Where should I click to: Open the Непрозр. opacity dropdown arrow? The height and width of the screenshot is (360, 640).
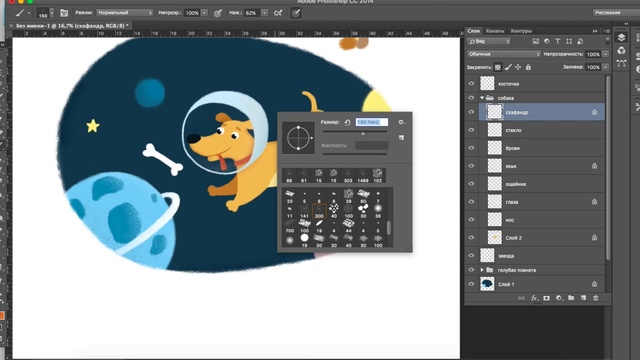204,13
